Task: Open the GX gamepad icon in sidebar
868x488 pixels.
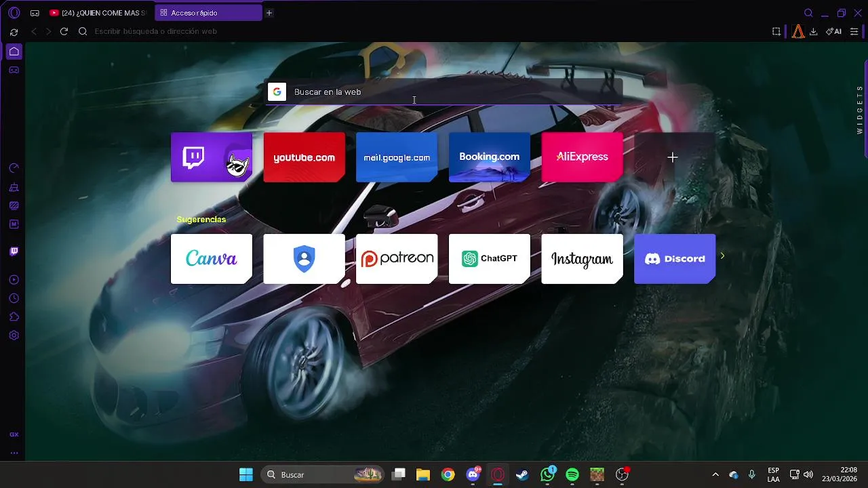Action: click(14, 70)
